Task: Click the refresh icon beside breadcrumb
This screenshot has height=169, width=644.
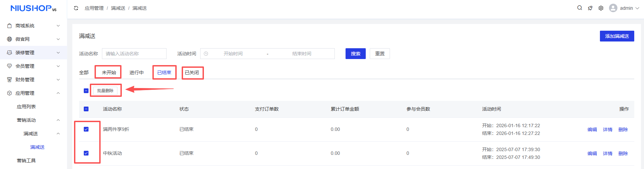Action: [76, 8]
